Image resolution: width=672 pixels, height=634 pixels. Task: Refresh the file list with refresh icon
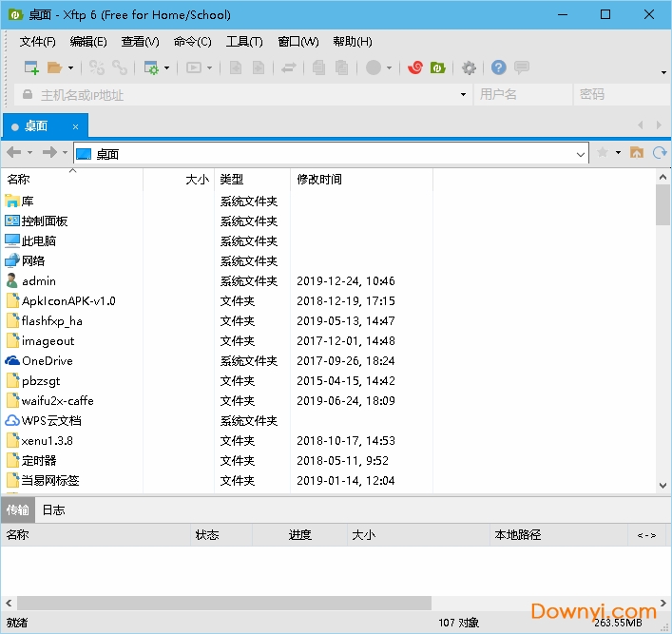pos(658,153)
